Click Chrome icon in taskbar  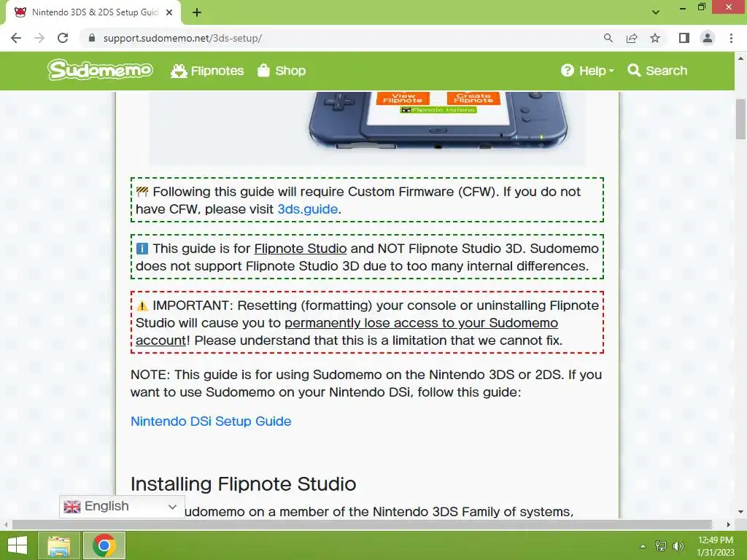click(104, 545)
